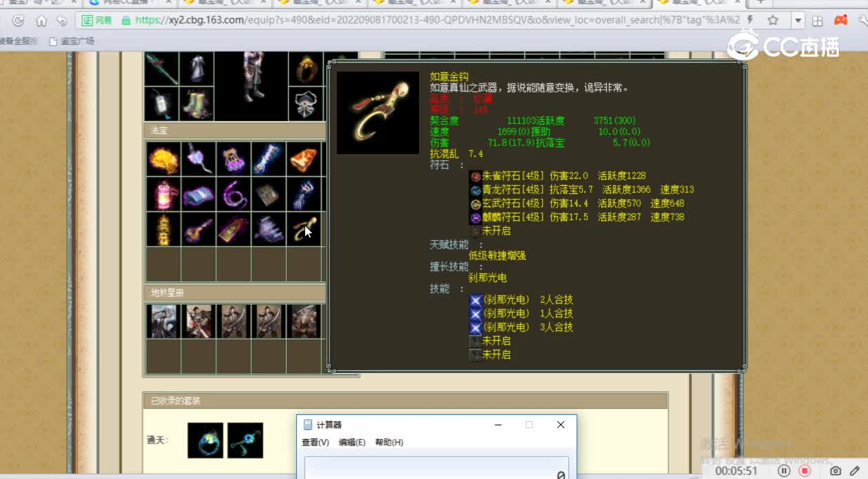Click the 如意金钩 item title text
Screen dimensions: 868x479
(x=449, y=77)
